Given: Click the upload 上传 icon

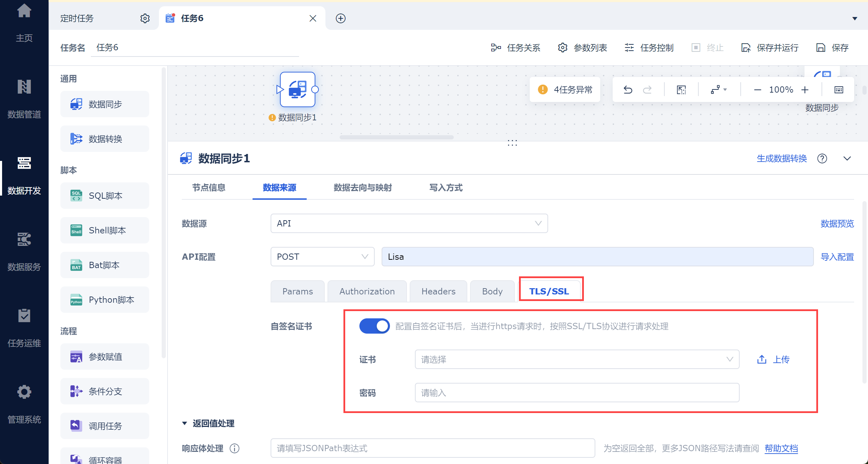Looking at the screenshot, I should click(x=762, y=359).
